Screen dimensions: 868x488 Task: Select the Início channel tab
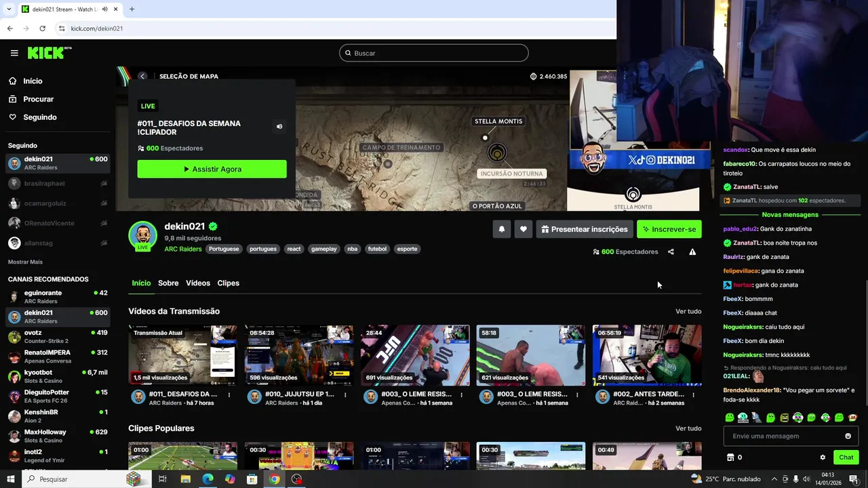(141, 283)
